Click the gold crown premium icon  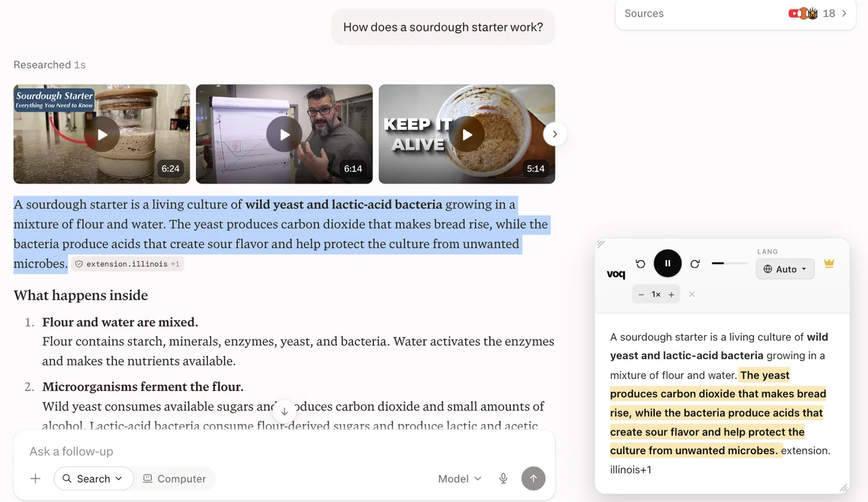point(829,263)
